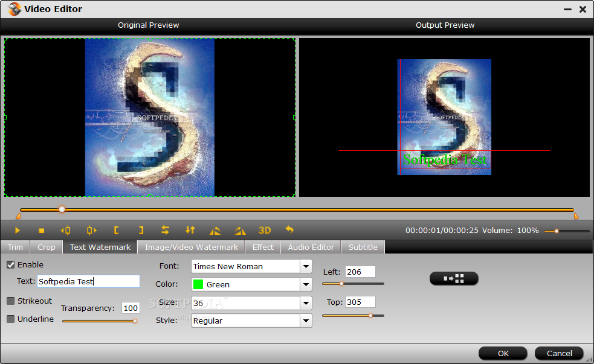Image resolution: width=594 pixels, height=364 pixels.
Task: Click the watermark Text input field
Action: [x=88, y=281]
